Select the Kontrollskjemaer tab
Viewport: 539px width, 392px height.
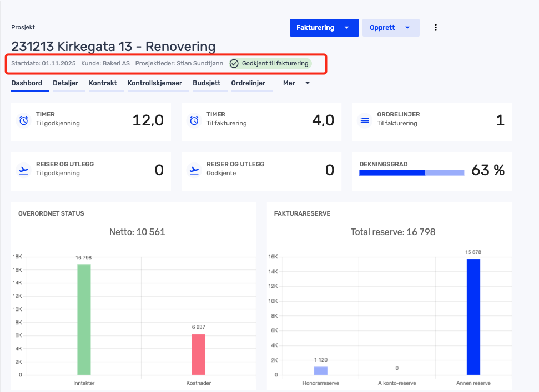(x=154, y=83)
